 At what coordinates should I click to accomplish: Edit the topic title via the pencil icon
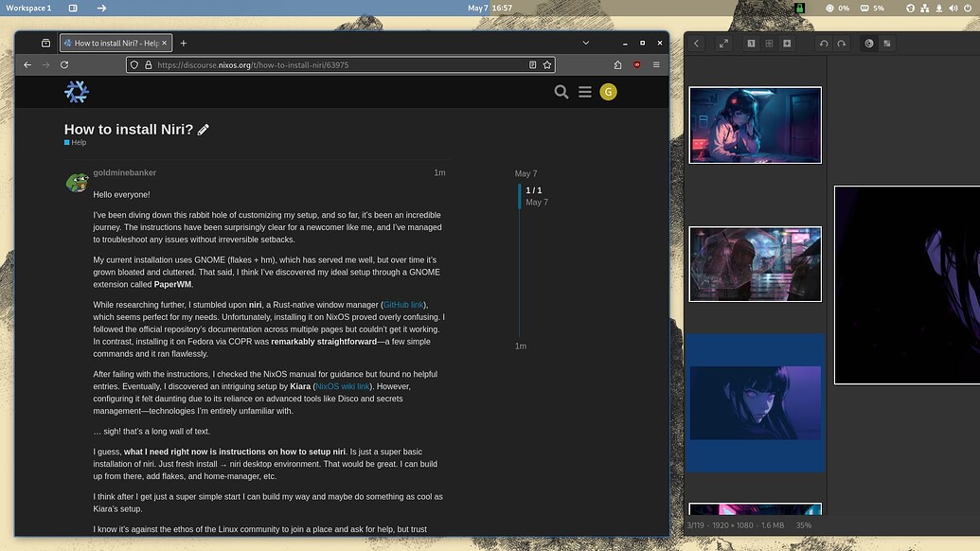point(204,129)
